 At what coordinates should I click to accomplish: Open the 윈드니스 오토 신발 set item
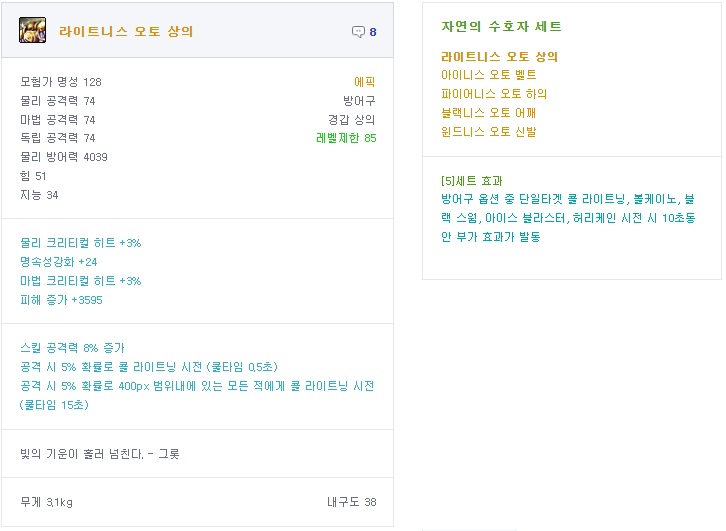pyautogui.click(x=488, y=131)
